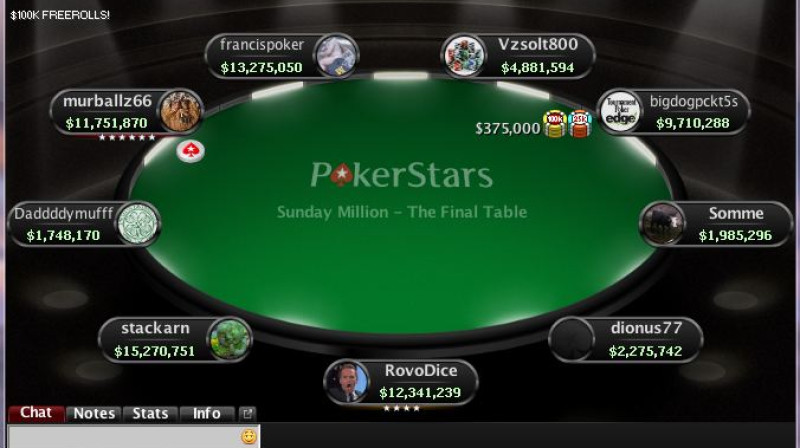Select the Chat tab
The width and height of the screenshot is (800, 448).
36,413
